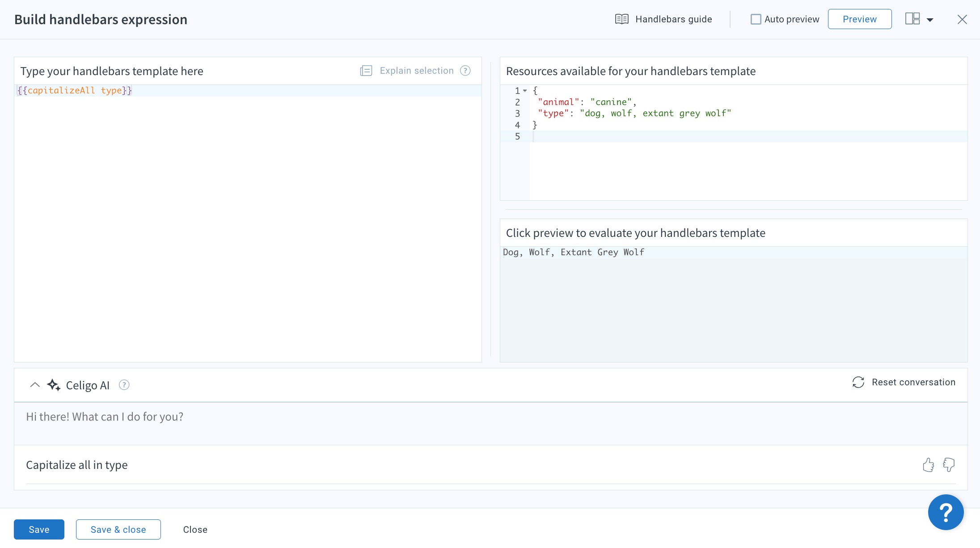This screenshot has width=980, height=548.
Task: Give thumbs up to the AI response
Action: click(928, 465)
